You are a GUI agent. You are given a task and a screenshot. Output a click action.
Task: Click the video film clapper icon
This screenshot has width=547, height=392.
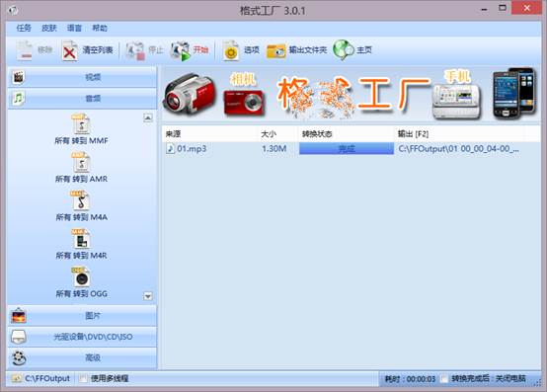pyautogui.click(x=19, y=77)
